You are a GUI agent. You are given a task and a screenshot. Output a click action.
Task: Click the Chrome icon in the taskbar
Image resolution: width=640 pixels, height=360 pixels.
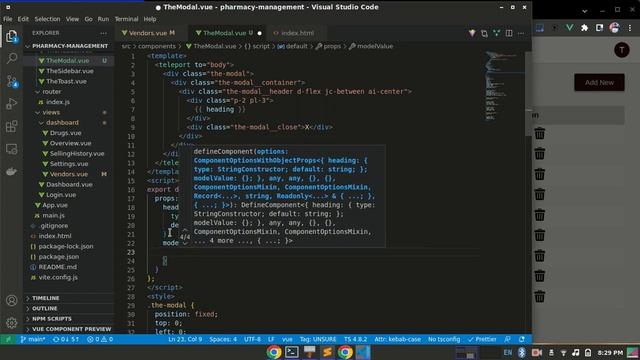pos(274,352)
